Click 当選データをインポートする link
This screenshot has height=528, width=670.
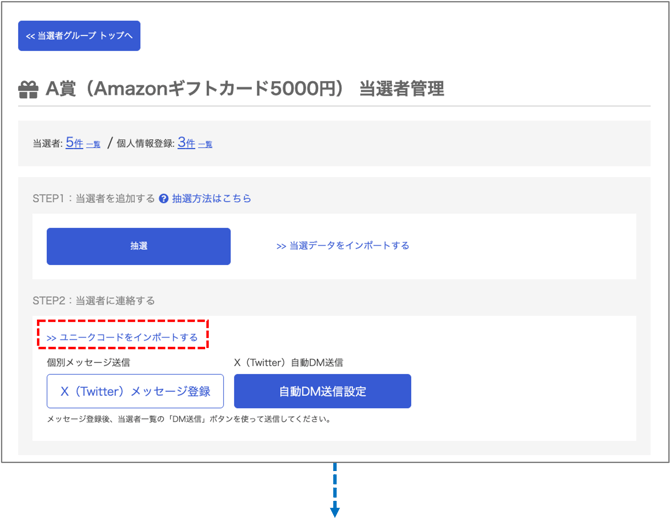click(x=343, y=245)
